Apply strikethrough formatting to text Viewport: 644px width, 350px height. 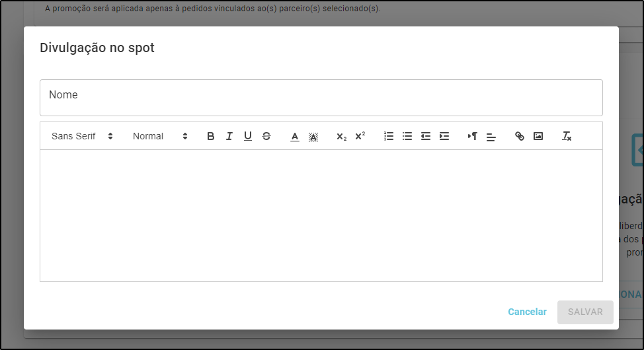[x=266, y=136]
